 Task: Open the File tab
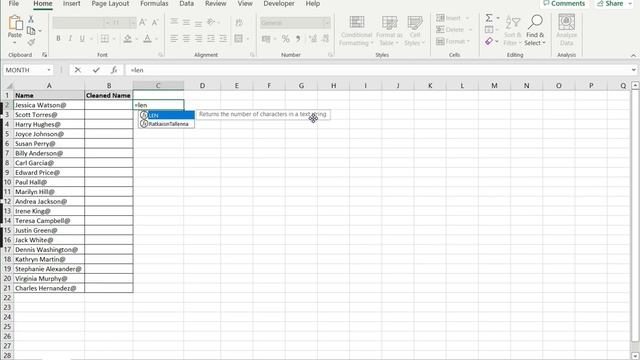coord(13,4)
